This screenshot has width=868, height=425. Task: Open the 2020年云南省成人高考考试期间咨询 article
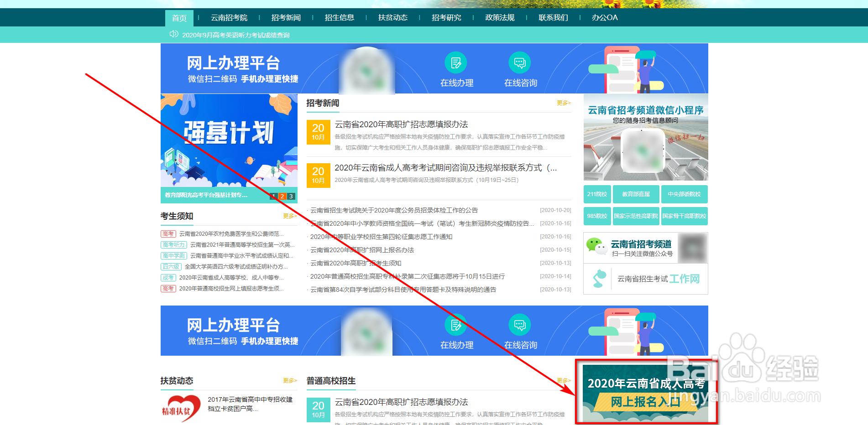pyautogui.click(x=446, y=168)
